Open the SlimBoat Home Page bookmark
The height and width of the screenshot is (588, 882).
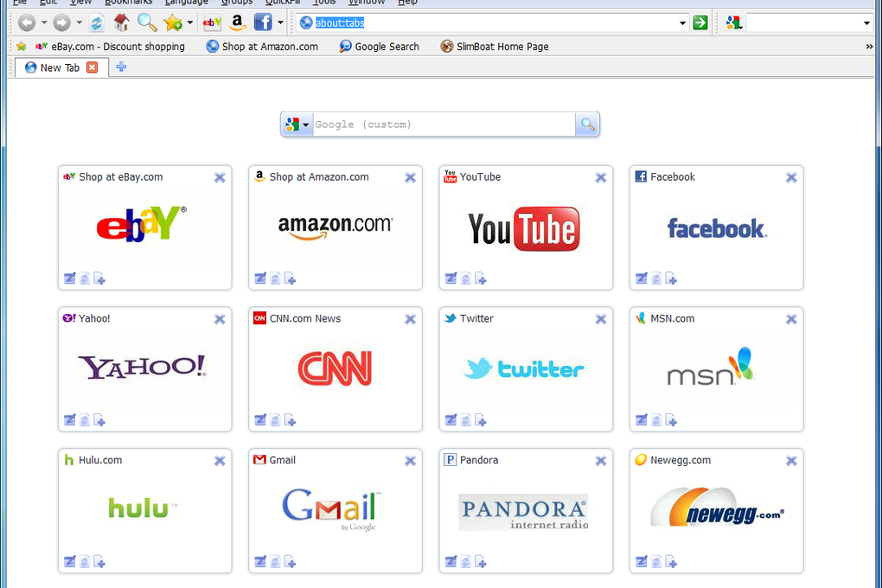(495, 47)
